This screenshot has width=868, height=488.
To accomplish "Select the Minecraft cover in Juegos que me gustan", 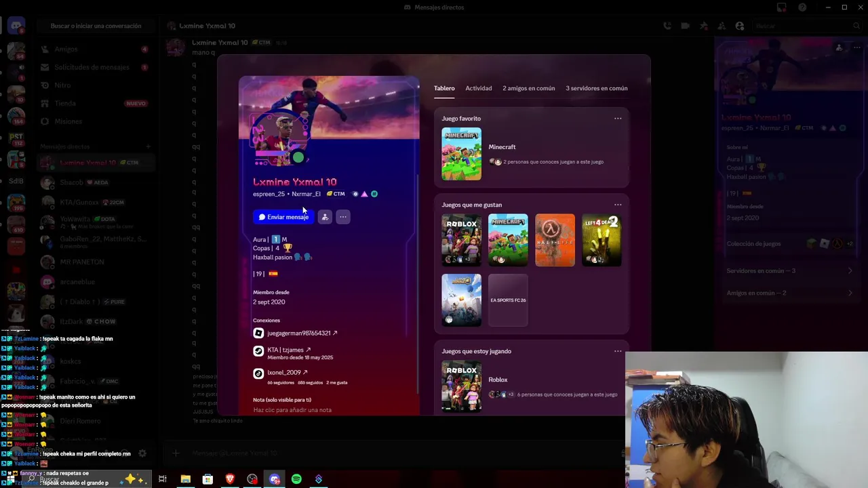I will click(508, 240).
